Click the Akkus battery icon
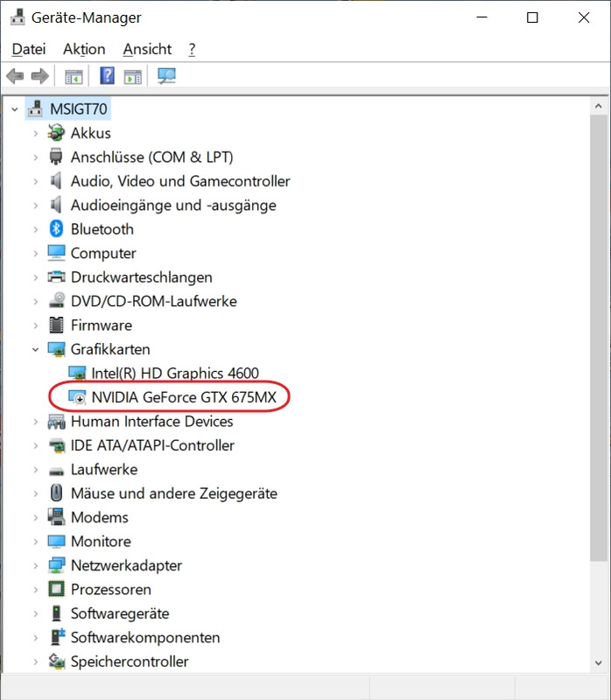The image size is (611, 700). [56, 133]
